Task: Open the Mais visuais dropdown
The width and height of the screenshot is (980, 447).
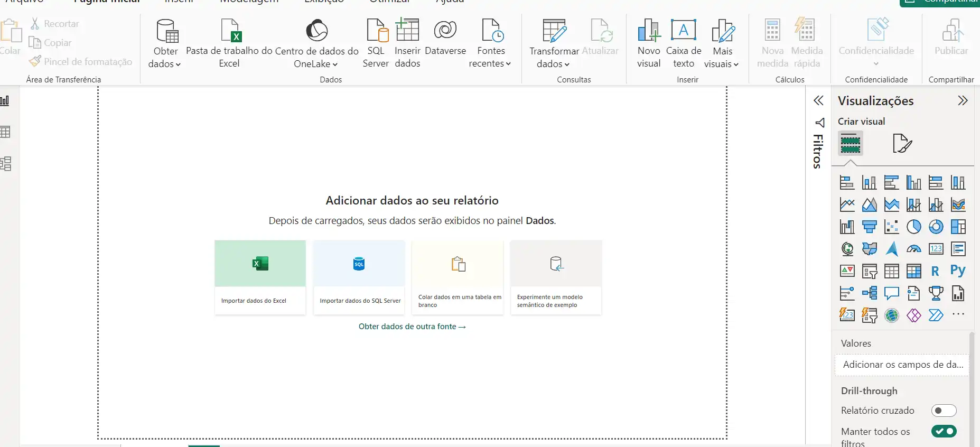Action: pos(722,44)
